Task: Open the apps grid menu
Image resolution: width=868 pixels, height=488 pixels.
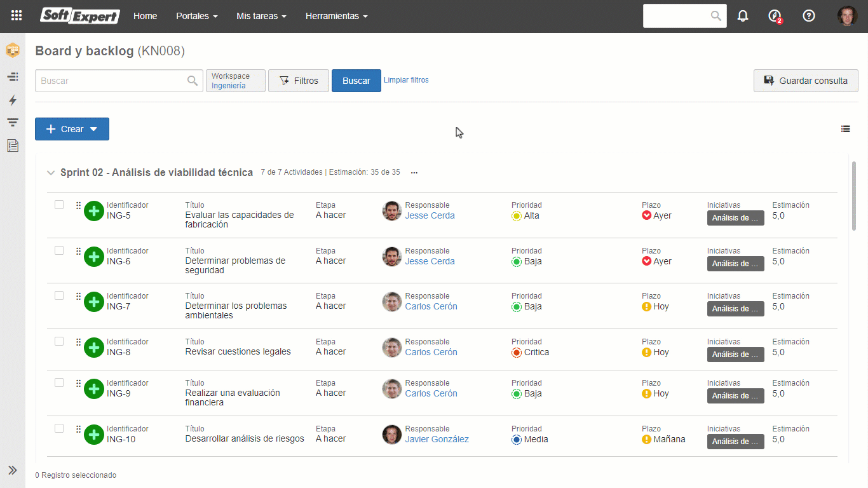Action: point(17,16)
